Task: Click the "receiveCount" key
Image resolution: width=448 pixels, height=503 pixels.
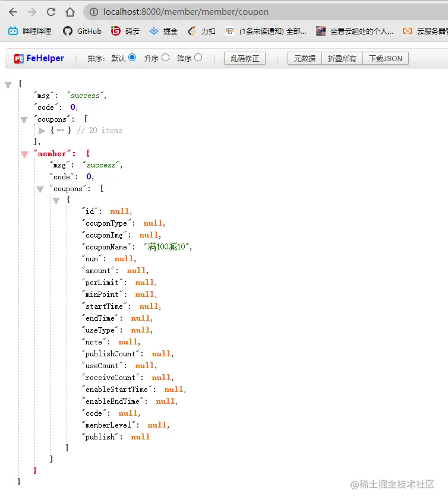Action: [111, 378]
